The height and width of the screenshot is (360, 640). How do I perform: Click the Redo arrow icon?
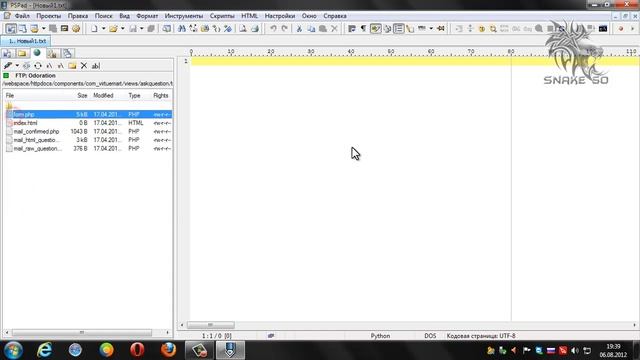[284, 29]
